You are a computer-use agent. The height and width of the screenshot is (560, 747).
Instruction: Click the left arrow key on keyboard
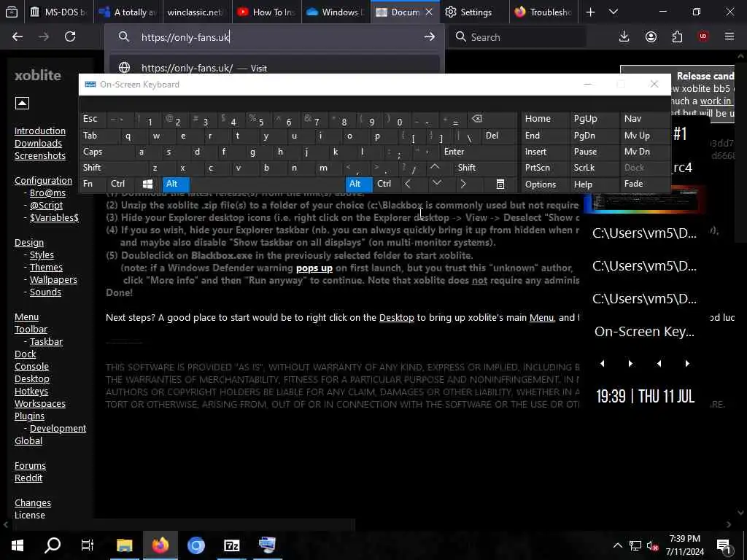click(x=407, y=184)
